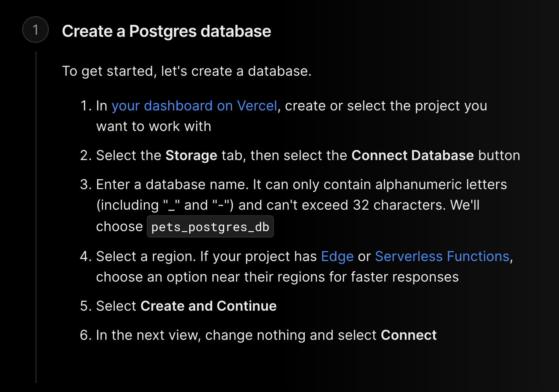Click the list number 4 marker
The width and height of the screenshot is (559, 392).
point(86,256)
